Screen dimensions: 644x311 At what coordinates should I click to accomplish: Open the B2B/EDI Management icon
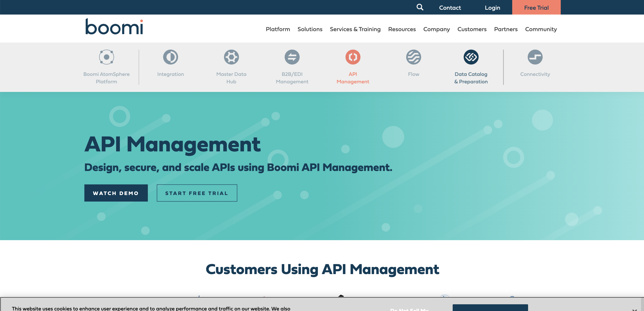(292, 57)
